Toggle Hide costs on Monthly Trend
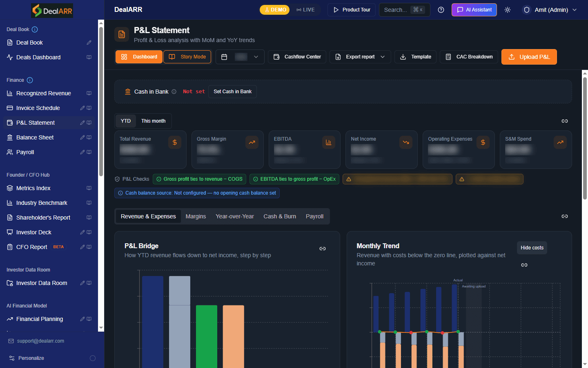This screenshot has width=588, height=368. pyautogui.click(x=532, y=248)
